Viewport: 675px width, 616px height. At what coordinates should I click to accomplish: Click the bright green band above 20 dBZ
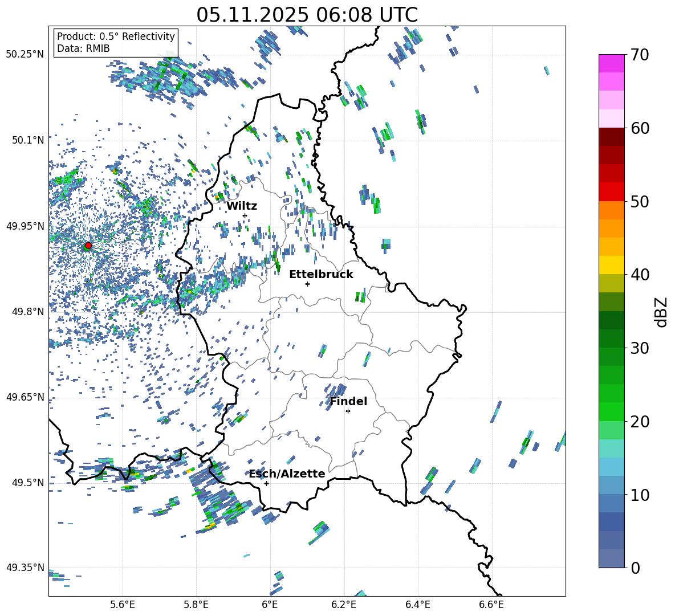611,411
